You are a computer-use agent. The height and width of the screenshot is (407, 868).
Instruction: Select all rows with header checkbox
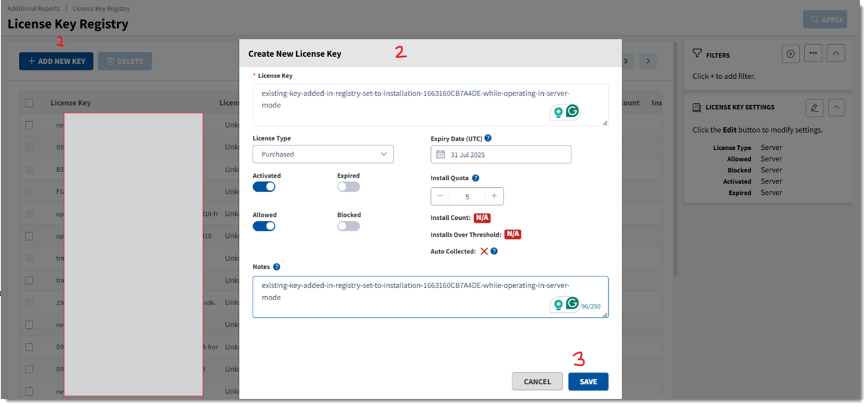pyautogui.click(x=29, y=103)
